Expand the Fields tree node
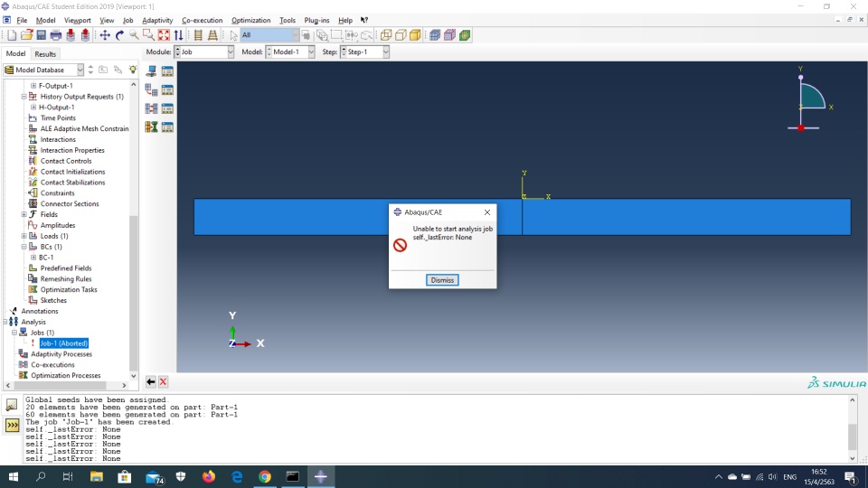 [24, 215]
